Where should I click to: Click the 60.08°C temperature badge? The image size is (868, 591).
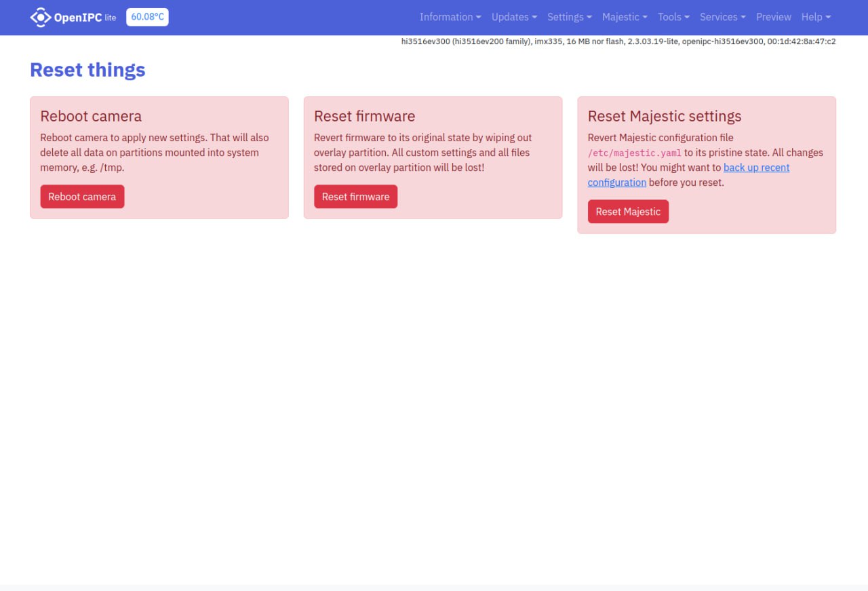(147, 17)
